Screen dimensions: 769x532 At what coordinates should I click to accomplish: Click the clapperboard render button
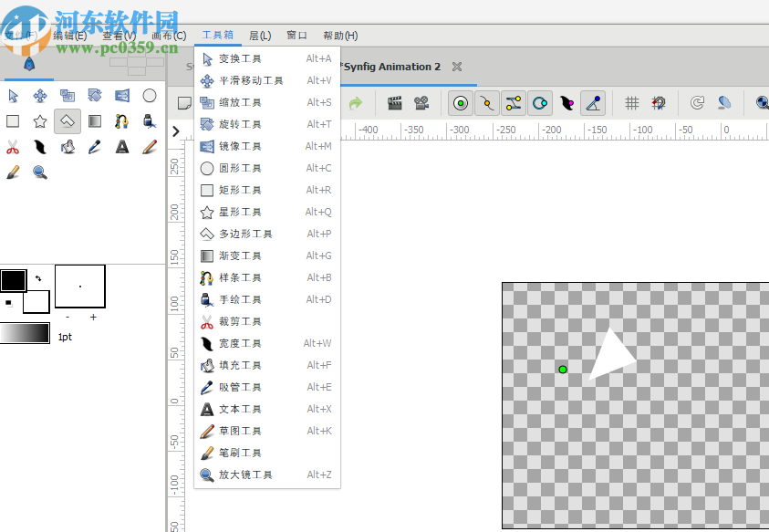[395, 102]
